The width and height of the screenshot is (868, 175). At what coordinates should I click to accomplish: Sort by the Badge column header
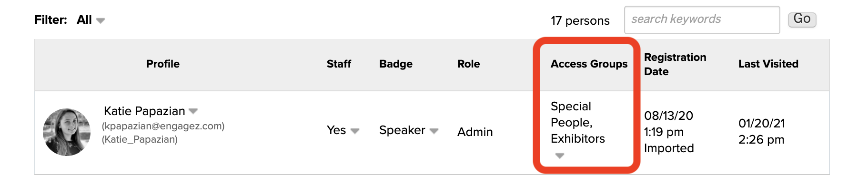[x=396, y=64]
